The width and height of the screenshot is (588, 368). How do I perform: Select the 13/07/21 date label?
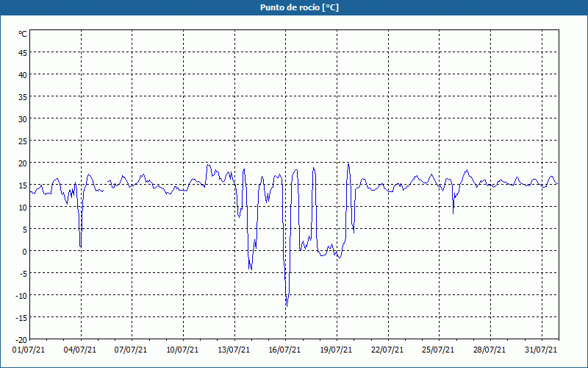point(234,350)
